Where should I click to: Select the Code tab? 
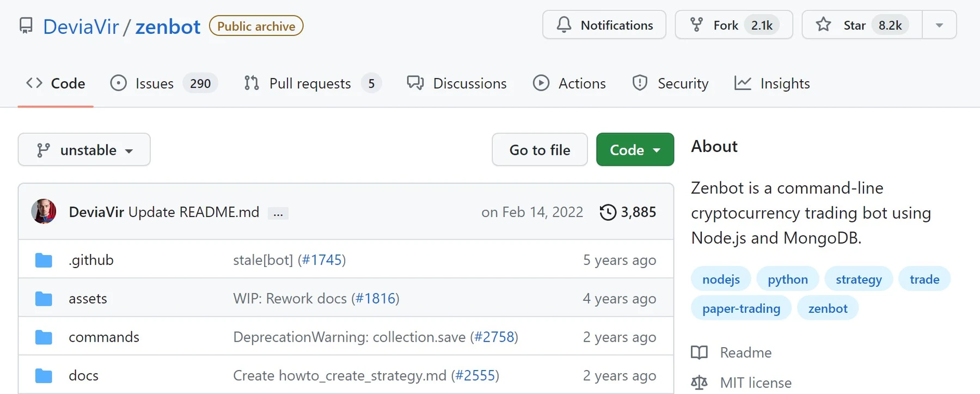tap(56, 83)
